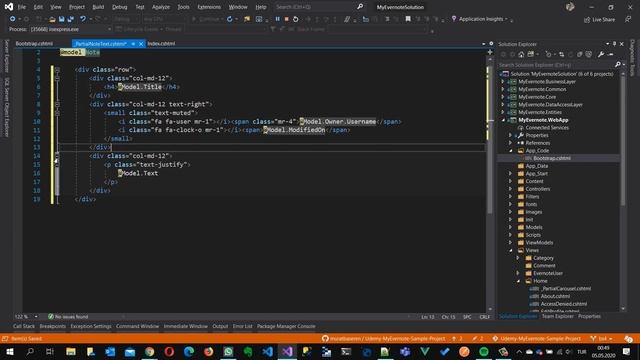Open the Properties panel tab
The height and width of the screenshot is (360, 640).
click(589, 316)
